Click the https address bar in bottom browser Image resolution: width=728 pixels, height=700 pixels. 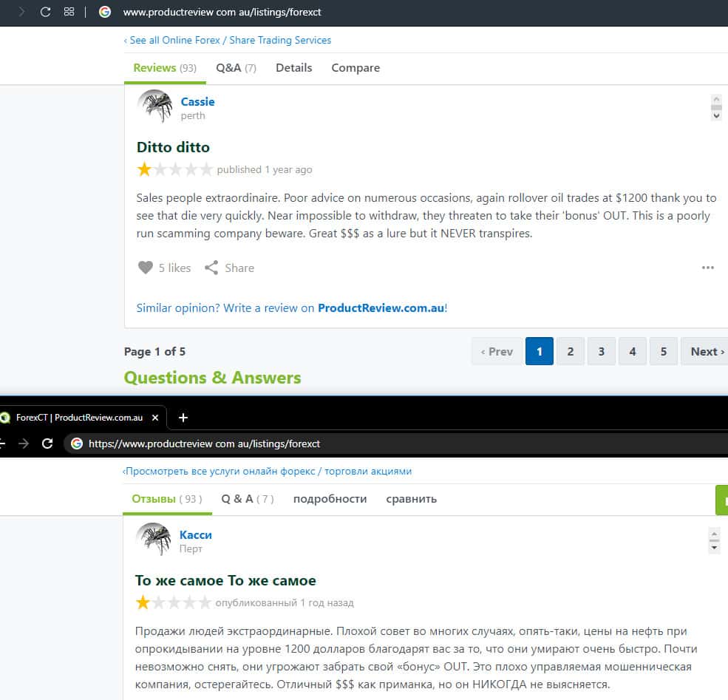click(204, 444)
